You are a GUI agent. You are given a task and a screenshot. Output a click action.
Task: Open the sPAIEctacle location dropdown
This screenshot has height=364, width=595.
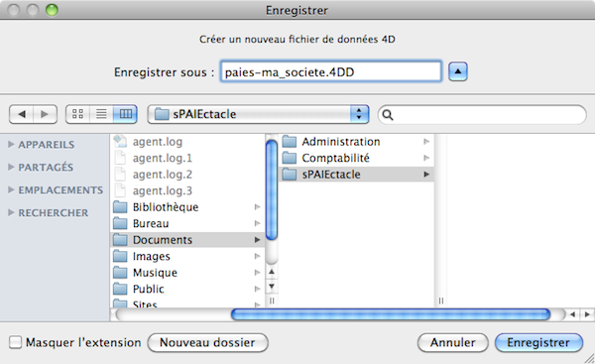coord(258,114)
